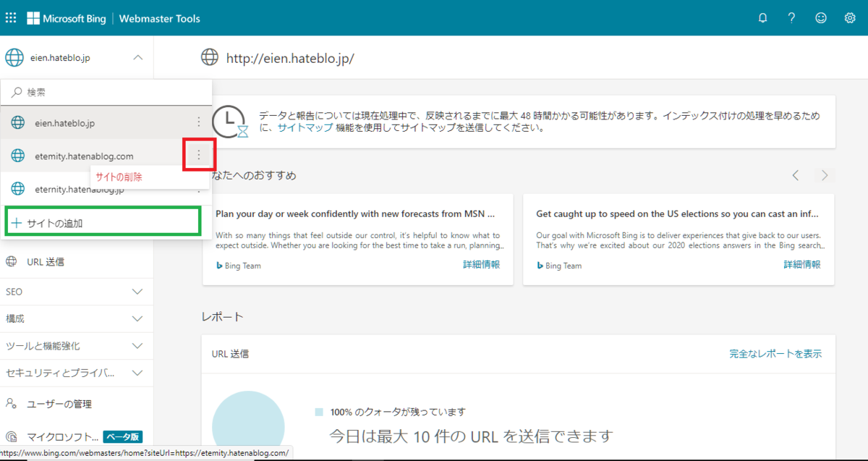This screenshot has height=461, width=868.
Task: Open 詳細情報 on the US elections card
Action: tap(802, 265)
